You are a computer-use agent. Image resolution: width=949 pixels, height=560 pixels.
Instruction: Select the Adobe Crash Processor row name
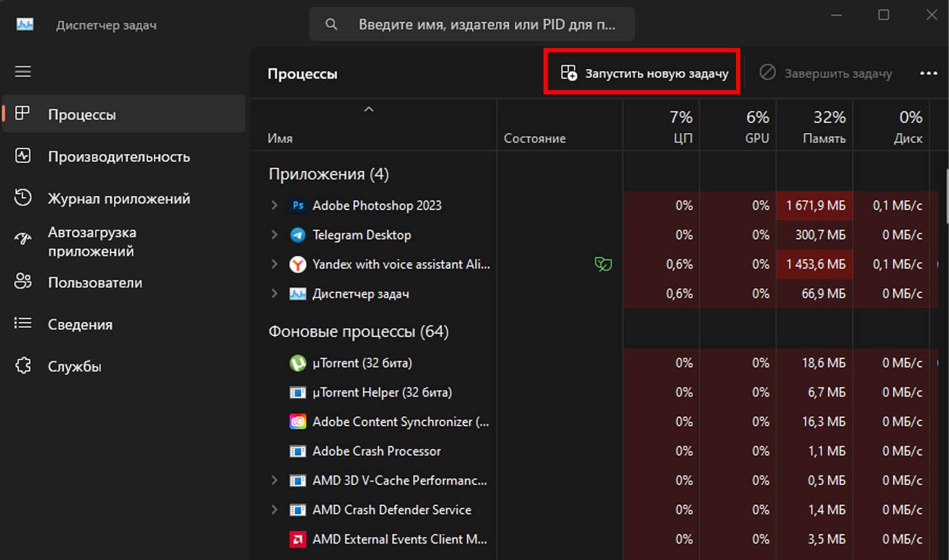[x=376, y=451]
